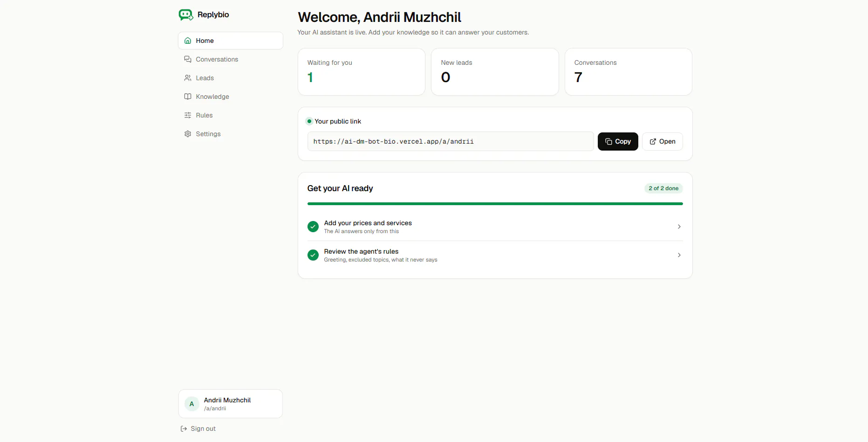Click the Settings gear icon
The image size is (868, 442).
pyautogui.click(x=188, y=134)
